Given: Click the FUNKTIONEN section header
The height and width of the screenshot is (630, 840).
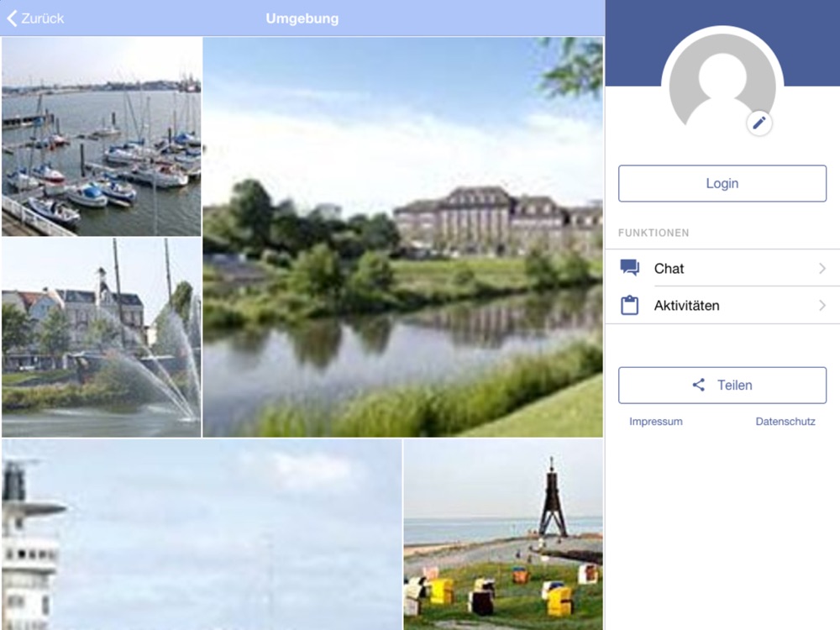Looking at the screenshot, I should point(654,233).
